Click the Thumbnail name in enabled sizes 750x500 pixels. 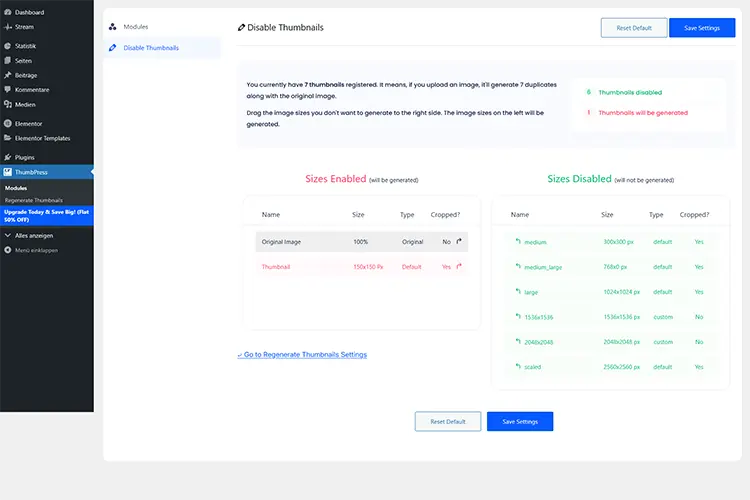[276, 267]
